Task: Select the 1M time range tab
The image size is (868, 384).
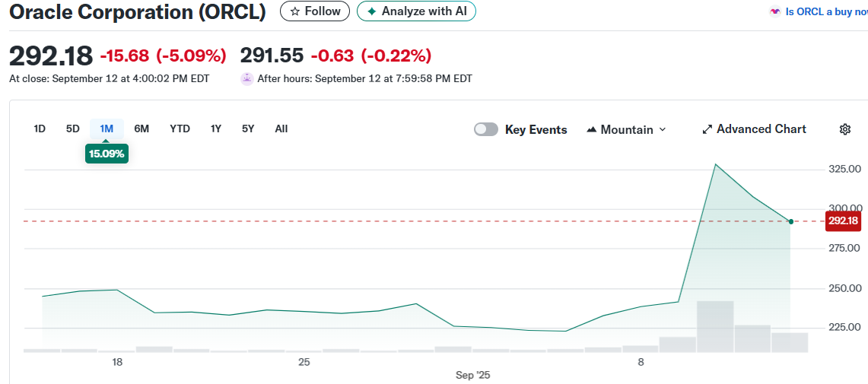Action: coord(107,129)
